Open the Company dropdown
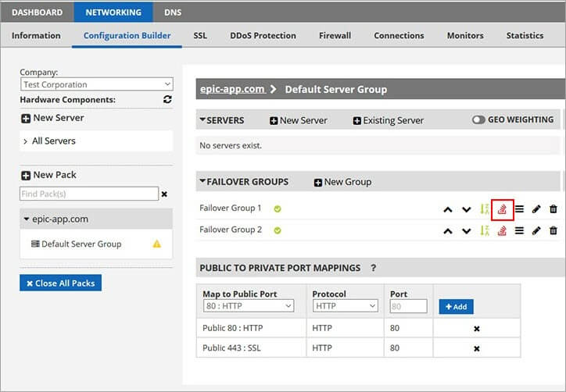566x392 pixels. click(x=96, y=84)
